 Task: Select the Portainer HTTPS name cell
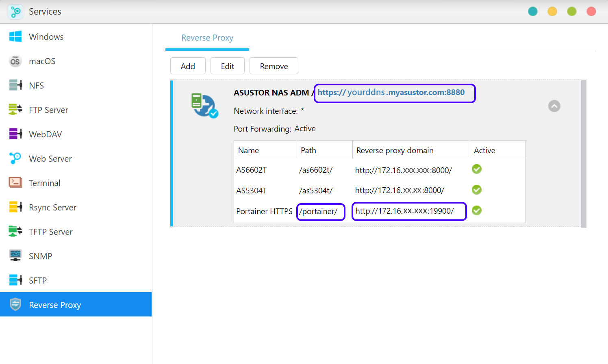click(264, 211)
